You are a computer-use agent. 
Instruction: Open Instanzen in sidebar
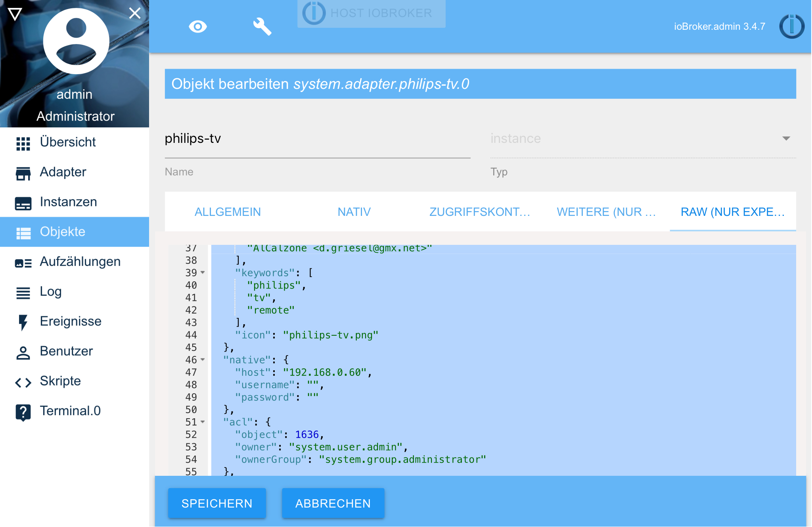coord(75,202)
